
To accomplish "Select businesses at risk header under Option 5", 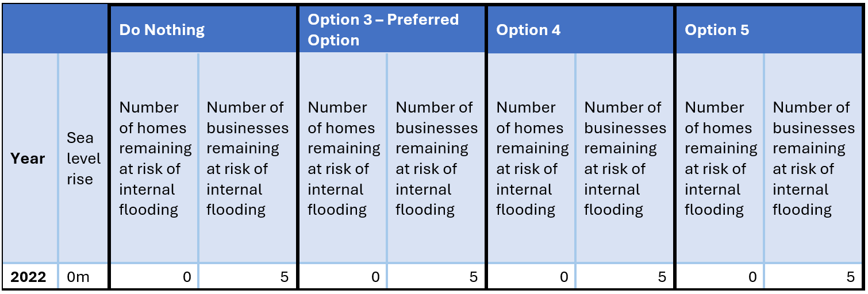I will (x=813, y=158).
